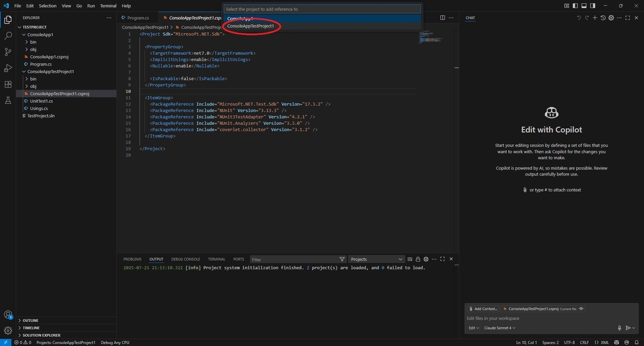Image resolution: width=644 pixels, height=346 pixels.
Task: Send the chat message with the arrow icon
Action: [628, 328]
